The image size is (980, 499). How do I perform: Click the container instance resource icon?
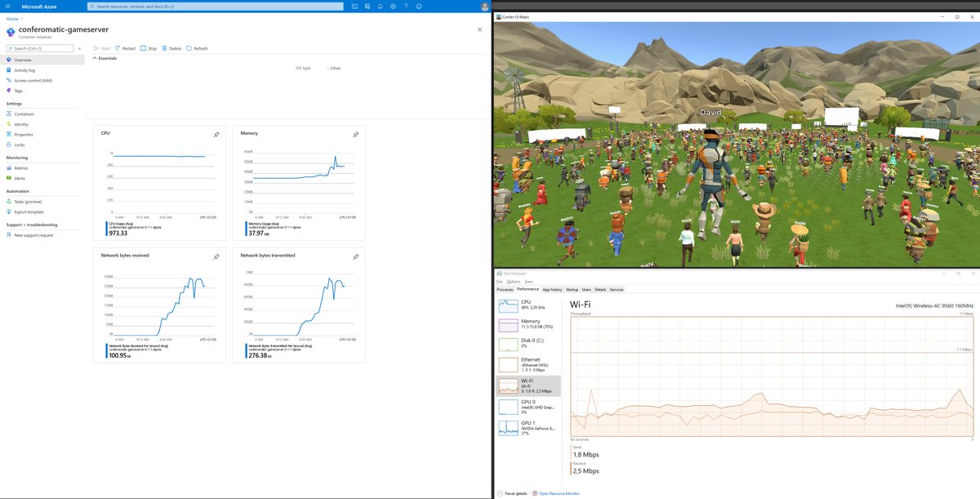click(11, 31)
